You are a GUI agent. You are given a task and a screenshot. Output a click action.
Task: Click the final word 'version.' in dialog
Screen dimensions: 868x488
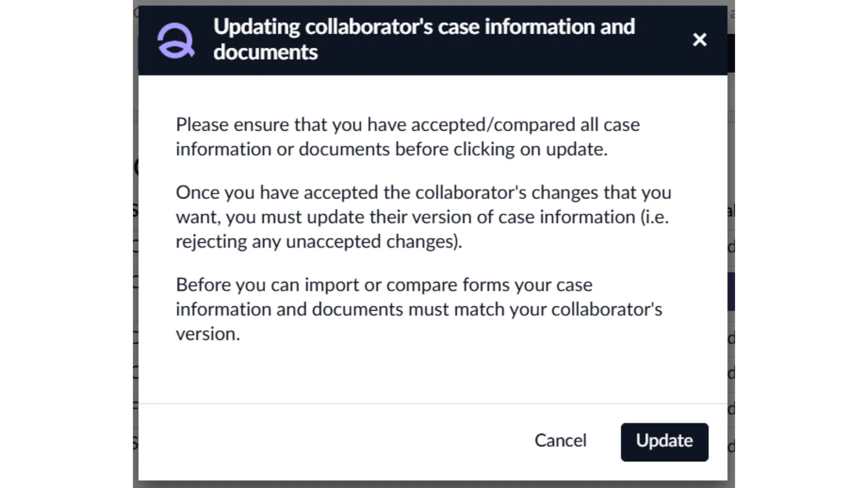pos(208,334)
